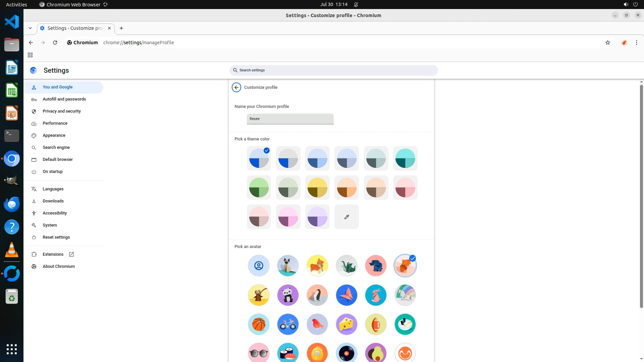The image size is (644, 362).
Task: Click the profile name text field
Action: pyautogui.click(x=290, y=119)
